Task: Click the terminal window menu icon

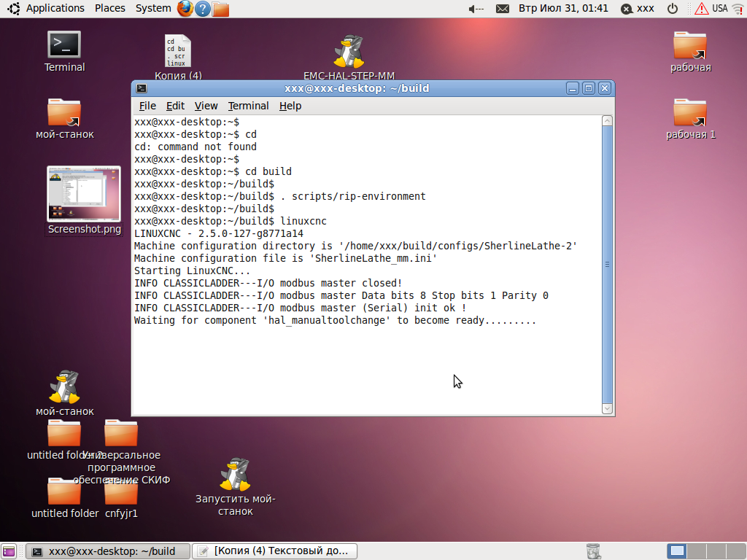Action: (142, 88)
